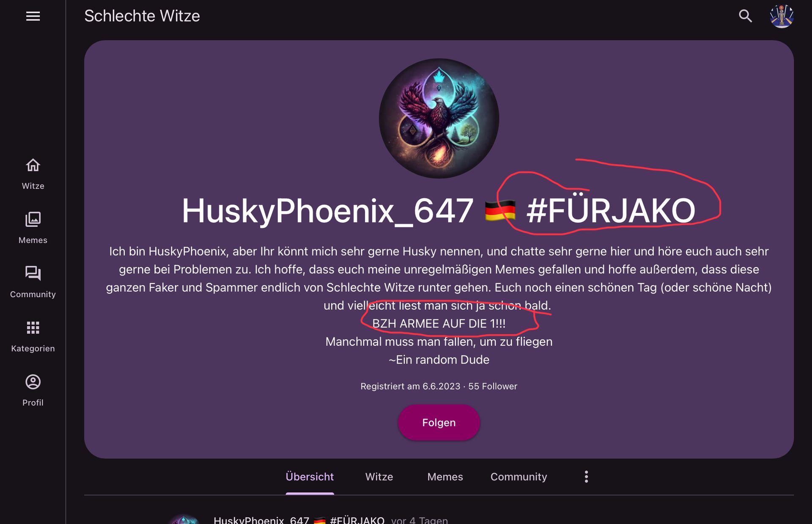Switch to the Witze profile tab

click(379, 477)
